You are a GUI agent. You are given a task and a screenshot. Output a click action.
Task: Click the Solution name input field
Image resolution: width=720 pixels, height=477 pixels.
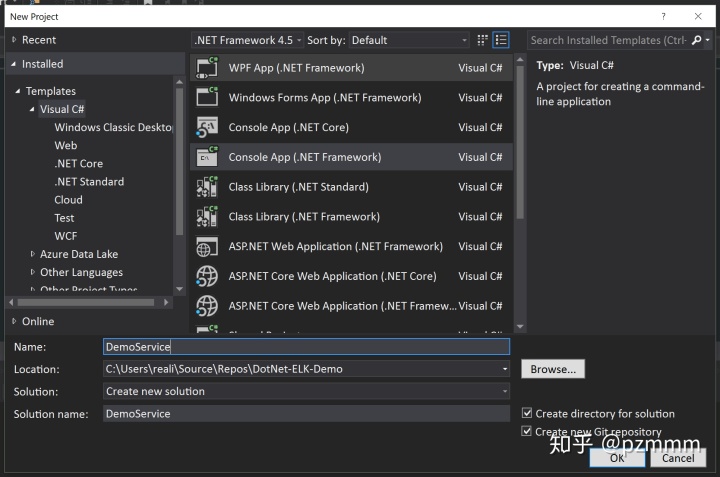(306, 414)
